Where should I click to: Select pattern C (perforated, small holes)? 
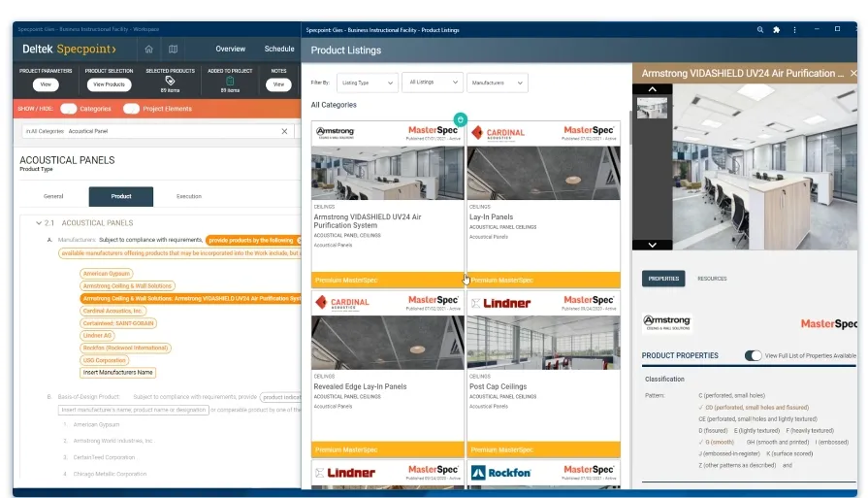point(731,395)
